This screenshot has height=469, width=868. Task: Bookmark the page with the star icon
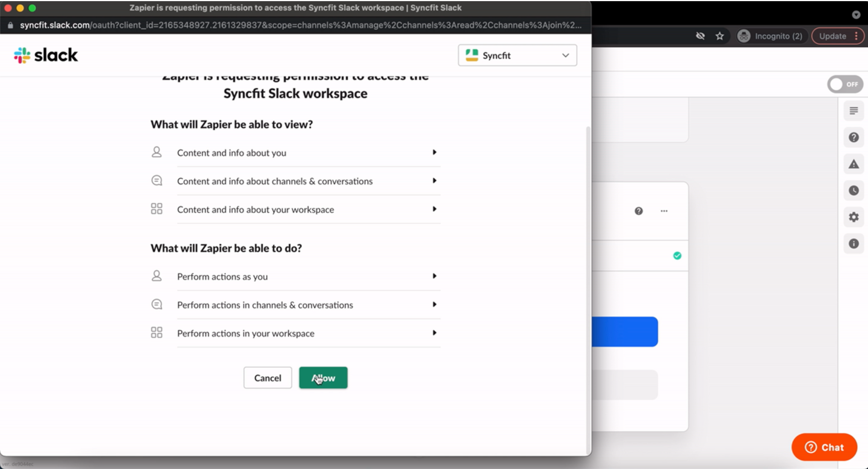[x=720, y=36]
